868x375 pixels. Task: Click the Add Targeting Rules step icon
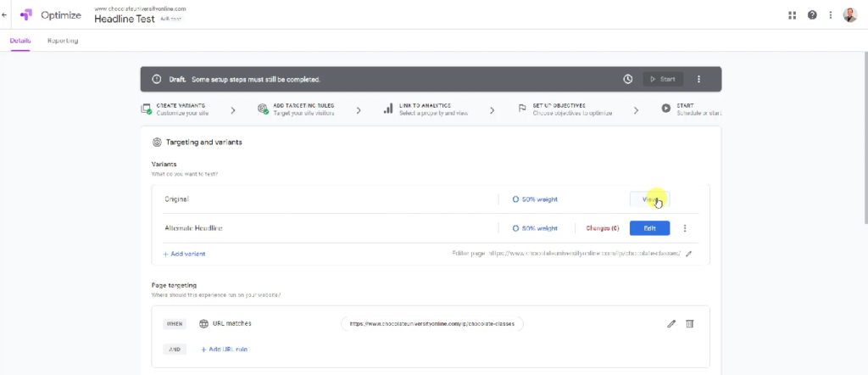tap(263, 109)
